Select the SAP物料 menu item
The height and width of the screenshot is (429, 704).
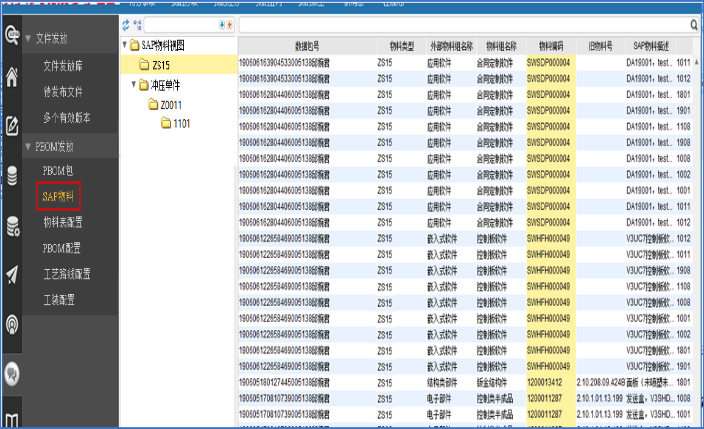(x=58, y=197)
